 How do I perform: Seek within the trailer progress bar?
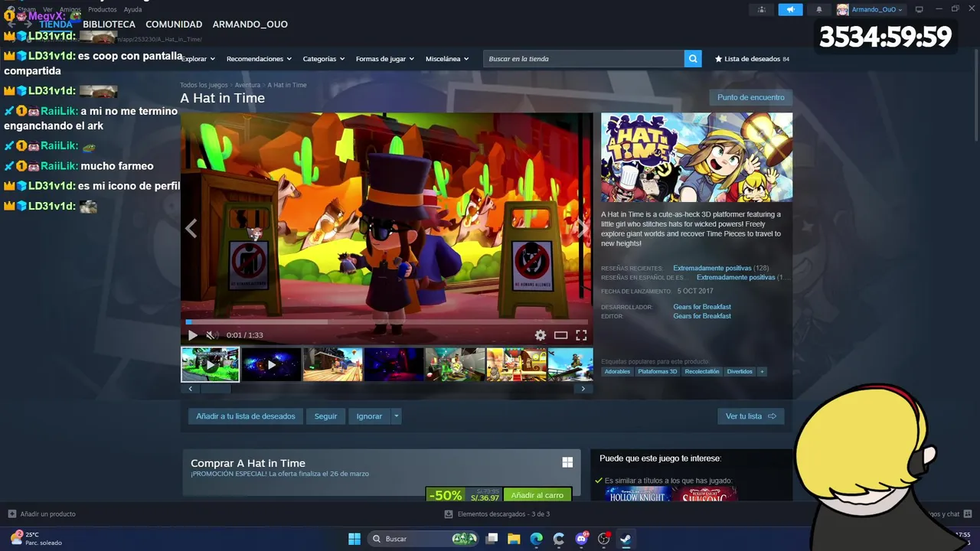click(x=387, y=321)
